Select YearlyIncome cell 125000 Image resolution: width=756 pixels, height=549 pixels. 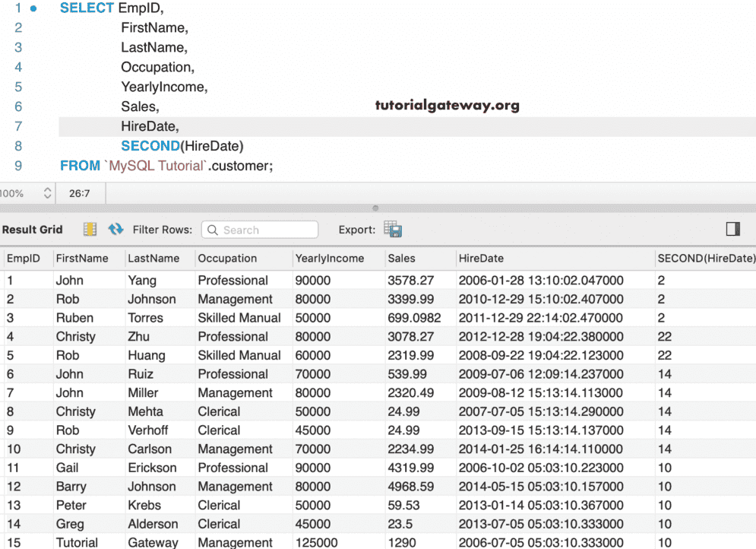316,543
